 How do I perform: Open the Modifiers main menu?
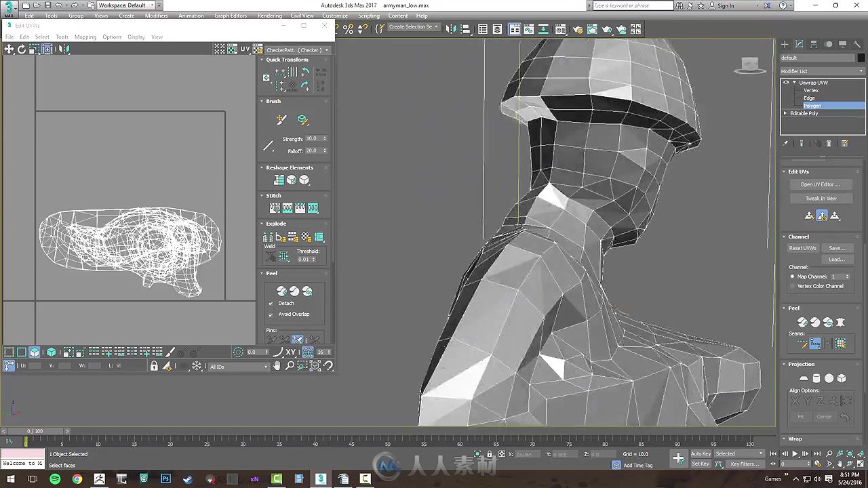click(156, 16)
